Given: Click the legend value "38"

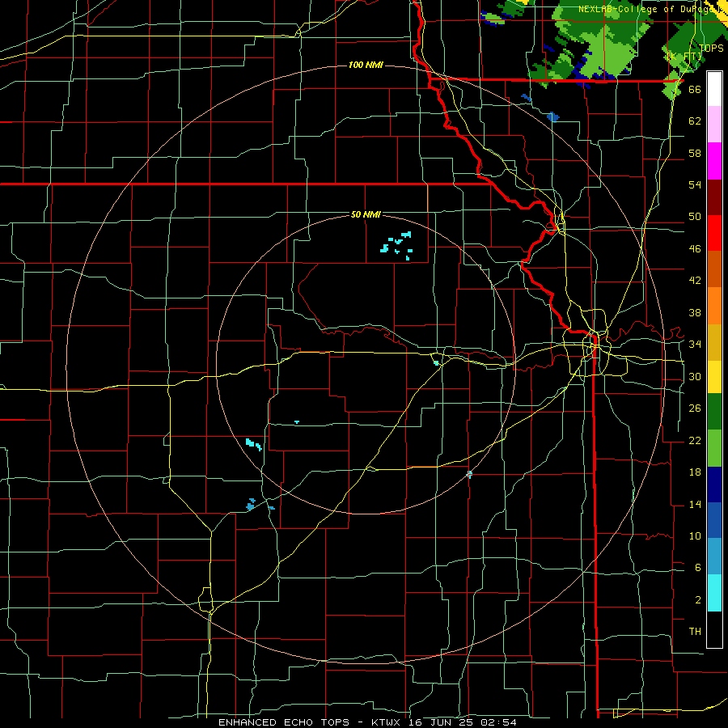Looking at the screenshot, I should click(695, 312).
